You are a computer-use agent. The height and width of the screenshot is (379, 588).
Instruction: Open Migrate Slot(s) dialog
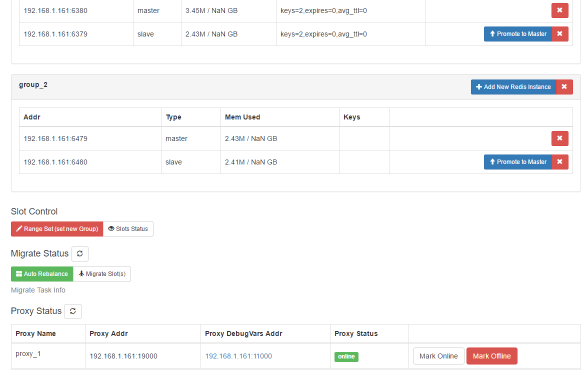pos(102,273)
